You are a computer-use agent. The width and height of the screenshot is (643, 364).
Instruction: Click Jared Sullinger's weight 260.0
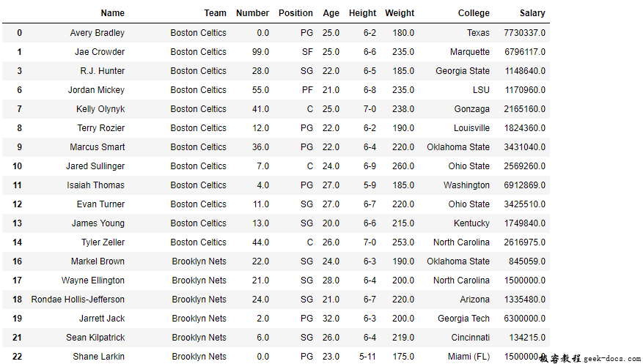pyautogui.click(x=401, y=166)
